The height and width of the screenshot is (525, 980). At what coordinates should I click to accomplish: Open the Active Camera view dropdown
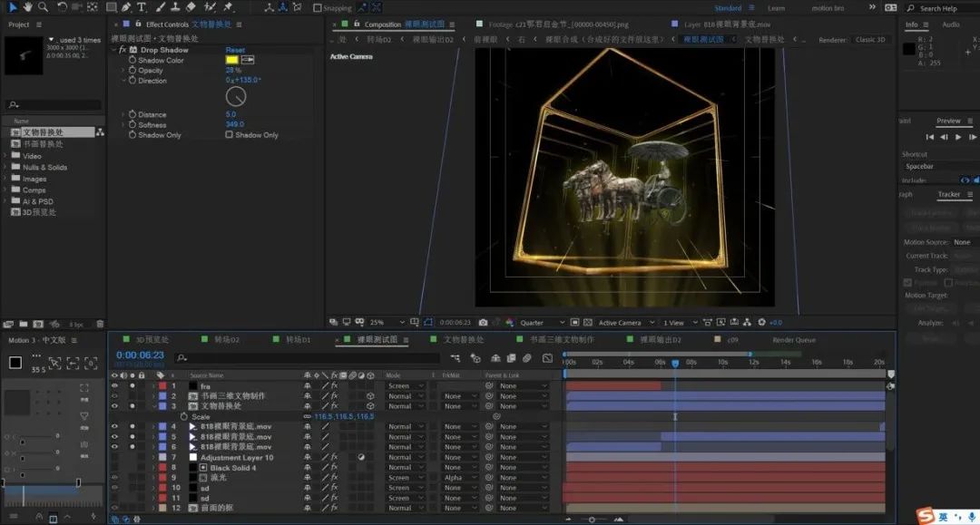coord(624,323)
